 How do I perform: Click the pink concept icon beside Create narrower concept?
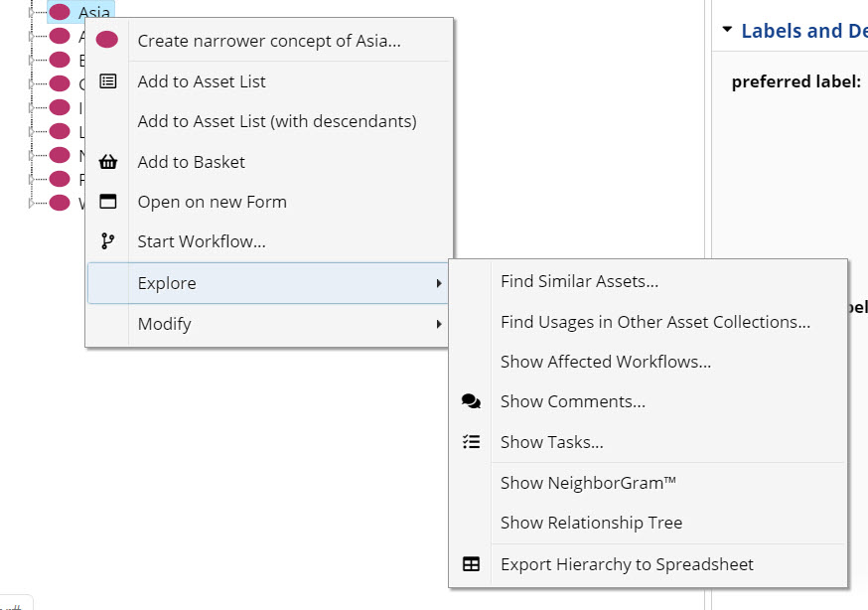pyautogui.click(x=107, y=41)
